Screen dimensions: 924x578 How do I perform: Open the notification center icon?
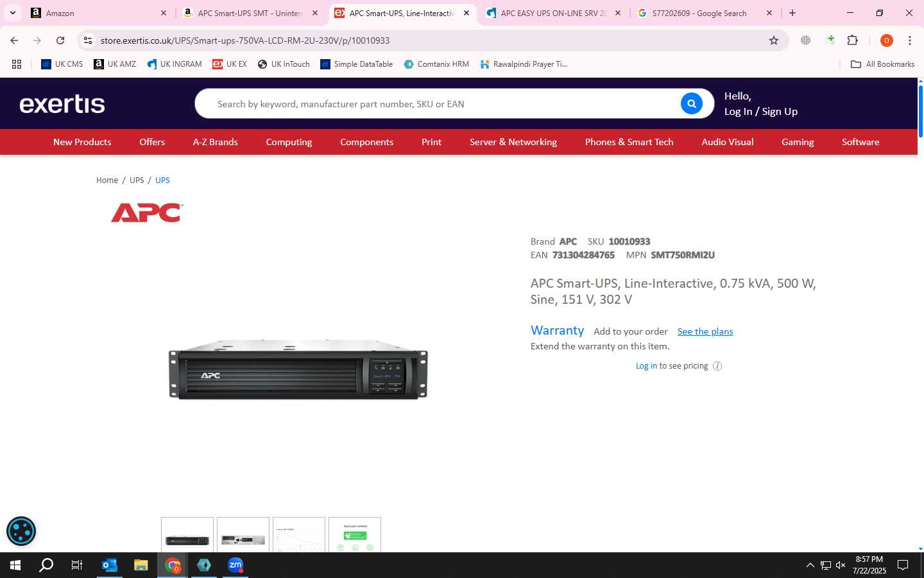coord(903,565)
